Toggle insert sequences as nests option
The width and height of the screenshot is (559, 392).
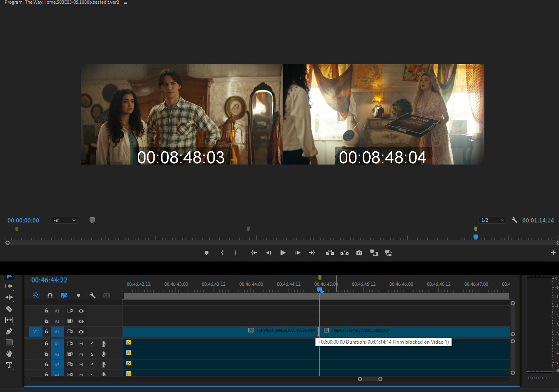[x=36, y=295]
